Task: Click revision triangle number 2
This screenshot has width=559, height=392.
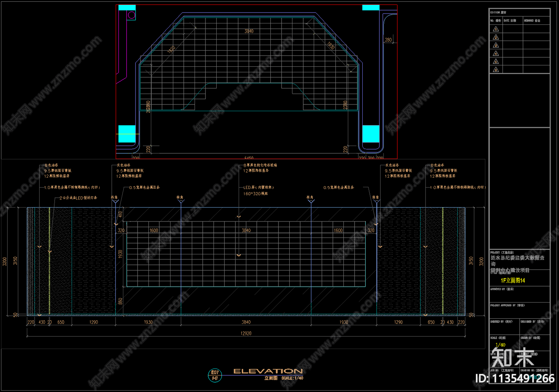Action: (x=496, y=37)
